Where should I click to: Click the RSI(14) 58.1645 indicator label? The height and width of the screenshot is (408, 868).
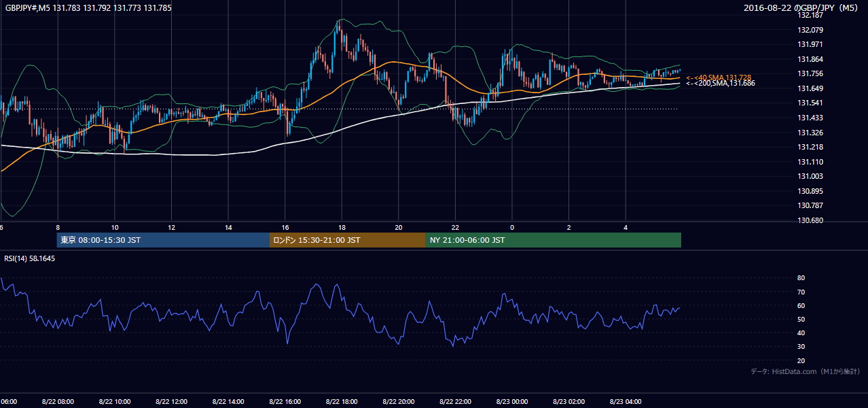coord(30,258)
